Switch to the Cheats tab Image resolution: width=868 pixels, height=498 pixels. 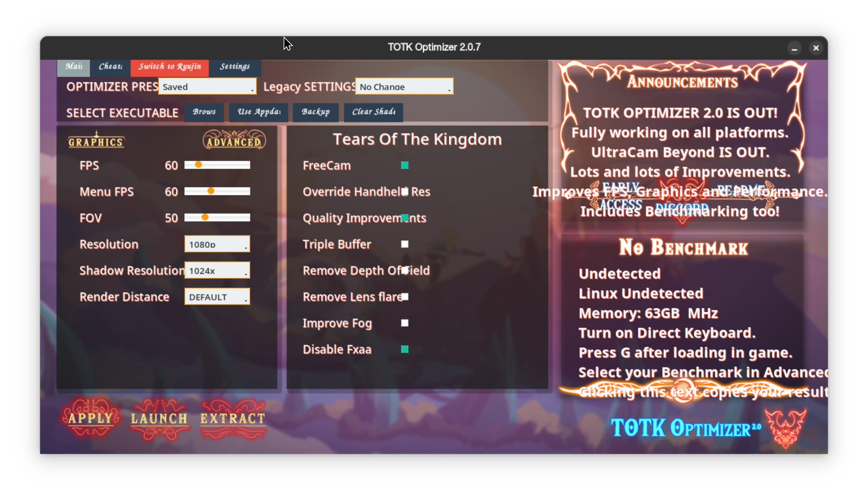(x=110, y=67)
